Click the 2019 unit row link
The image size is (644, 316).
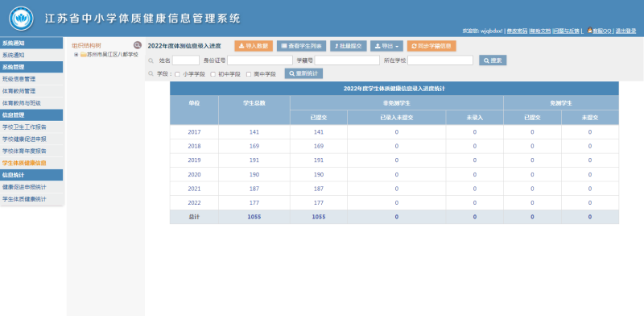tap(194, 160)
